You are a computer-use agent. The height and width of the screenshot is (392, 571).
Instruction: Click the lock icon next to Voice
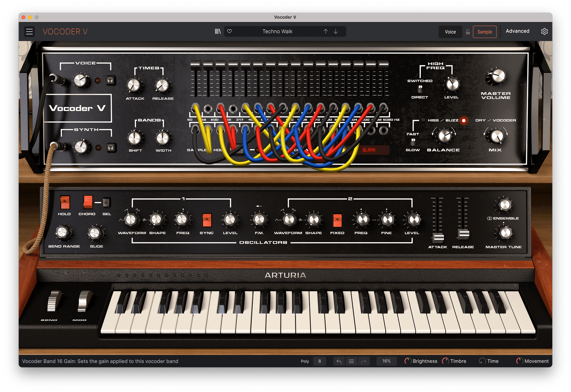click(468, 32)
